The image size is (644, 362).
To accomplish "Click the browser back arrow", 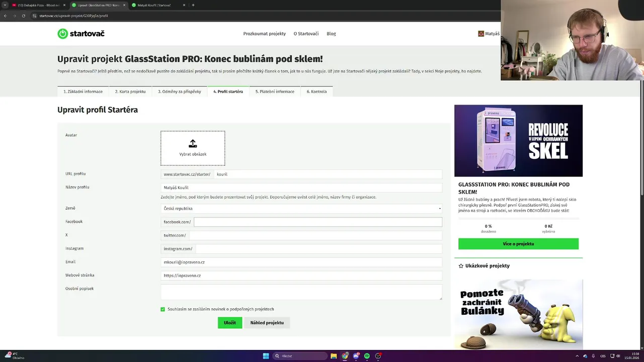I will pyautogui.click(x=6, y=16).
